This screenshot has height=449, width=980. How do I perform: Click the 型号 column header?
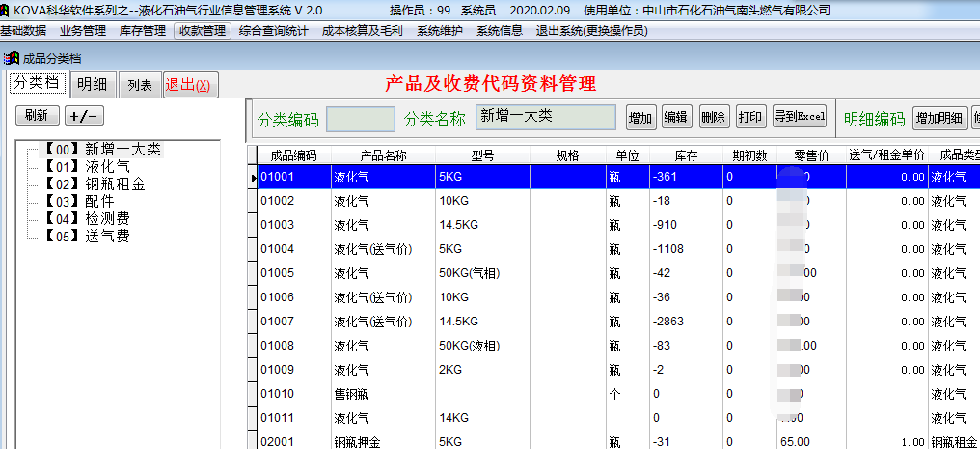coord(482,155)
